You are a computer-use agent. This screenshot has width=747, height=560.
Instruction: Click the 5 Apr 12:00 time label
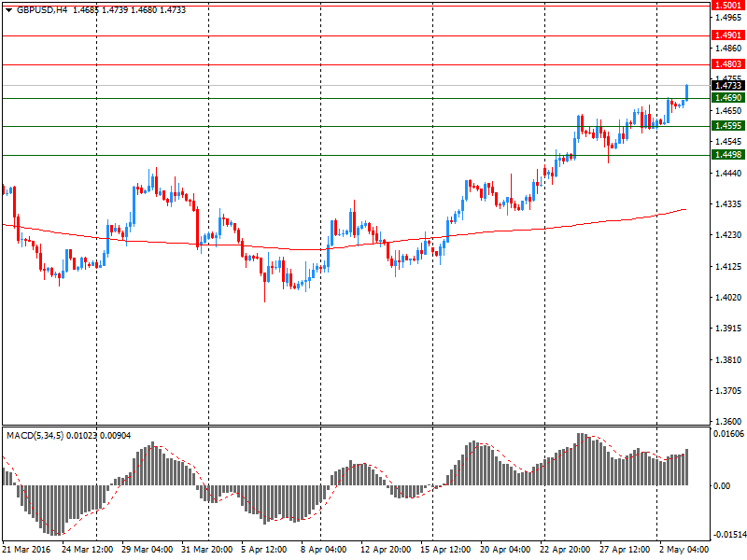[x=264, y=550]
